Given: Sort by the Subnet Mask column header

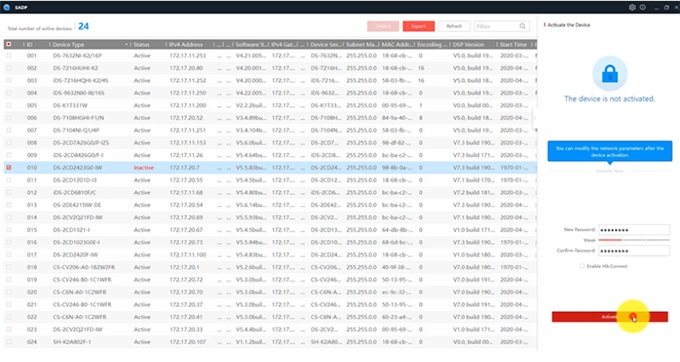Looking at the screenshot, I should [361, 44].
